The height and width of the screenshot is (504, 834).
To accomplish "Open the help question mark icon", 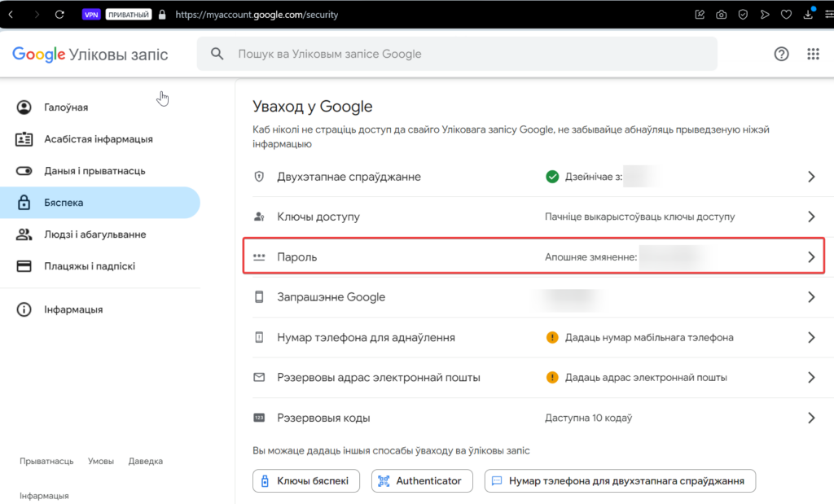I will tap(781, 54).
